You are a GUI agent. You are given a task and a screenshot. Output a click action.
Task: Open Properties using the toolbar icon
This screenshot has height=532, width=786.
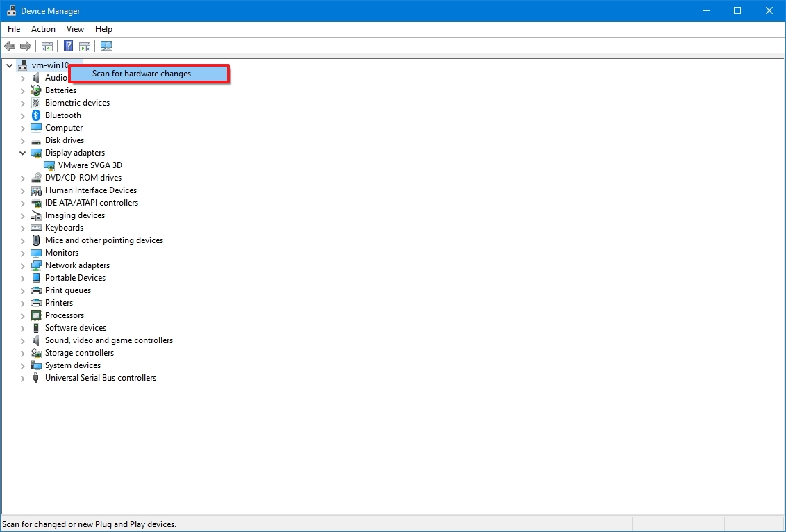(x=84, y=46)
